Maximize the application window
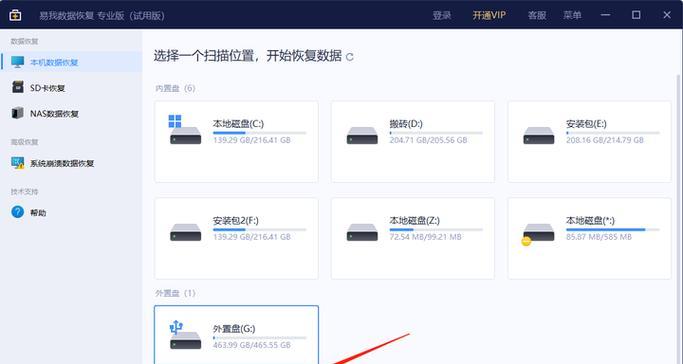 636,15
